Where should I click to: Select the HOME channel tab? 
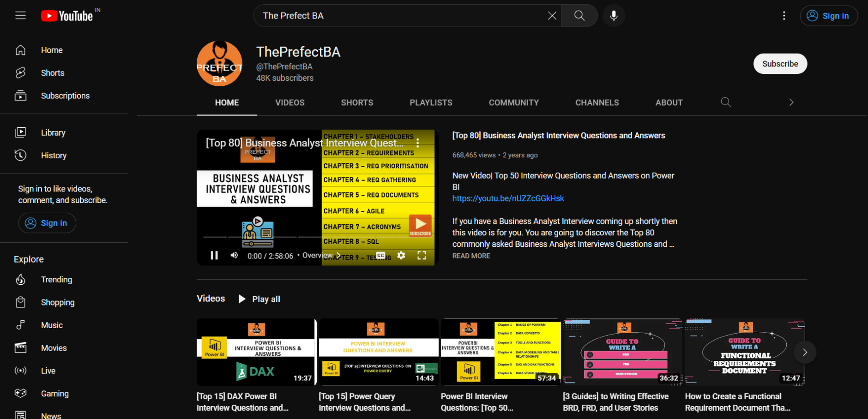[x=227, y=103]
